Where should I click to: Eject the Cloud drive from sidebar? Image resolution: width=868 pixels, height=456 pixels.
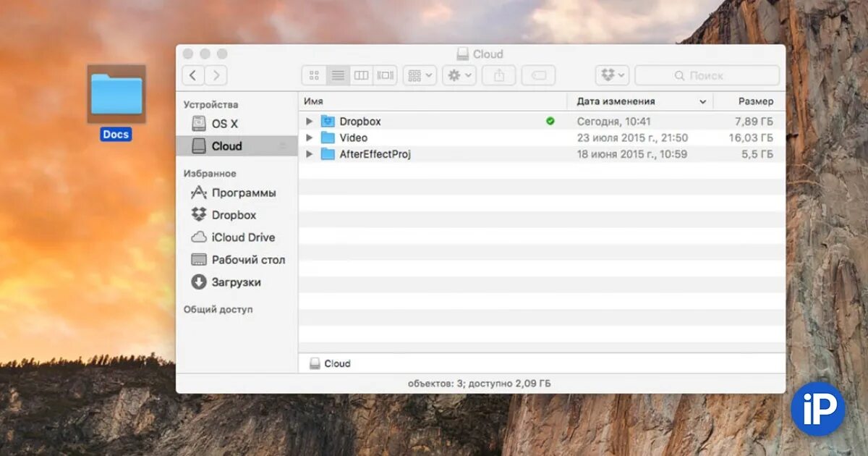pyautogui.click(x=283, y=146)
